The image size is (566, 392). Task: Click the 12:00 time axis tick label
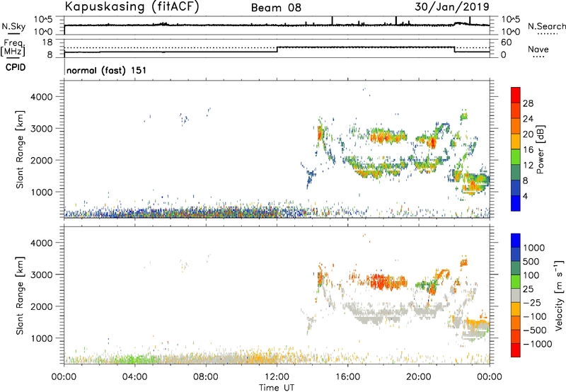point(277,377)
